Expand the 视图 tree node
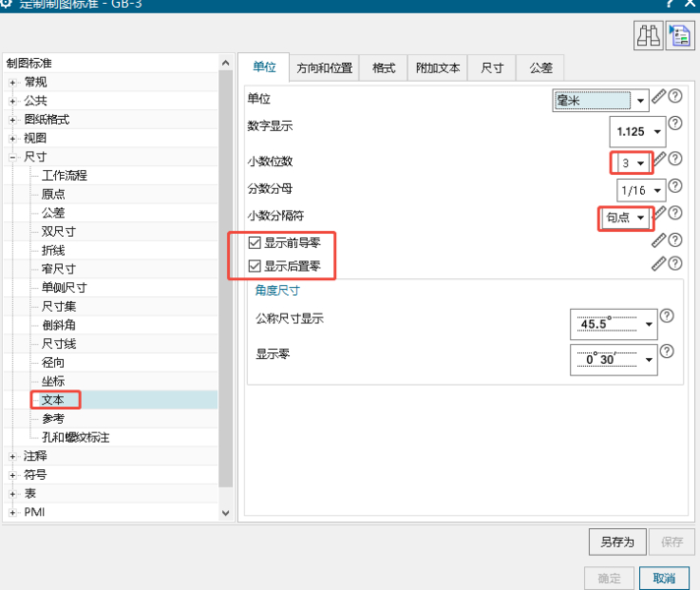700x590 pixels. [x=13, y=139]
